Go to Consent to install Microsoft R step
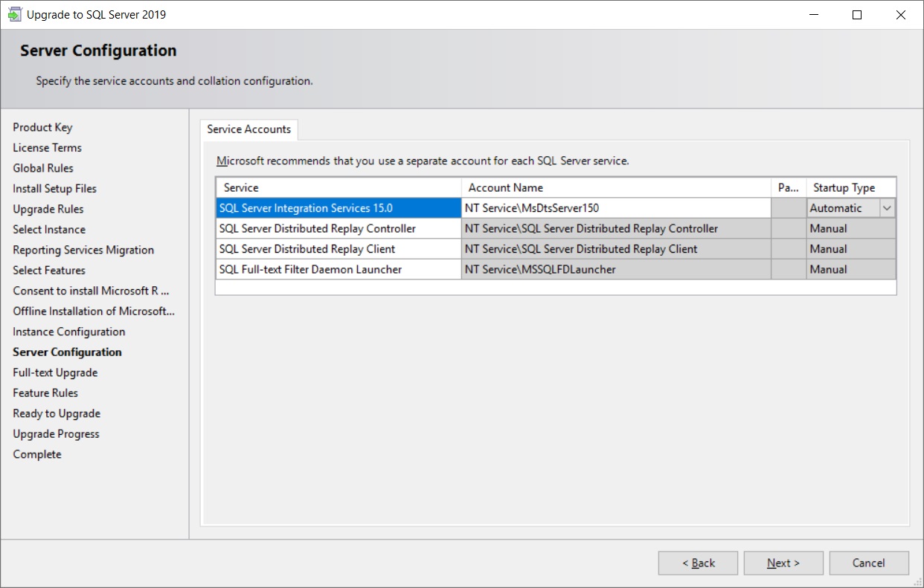 92,291
